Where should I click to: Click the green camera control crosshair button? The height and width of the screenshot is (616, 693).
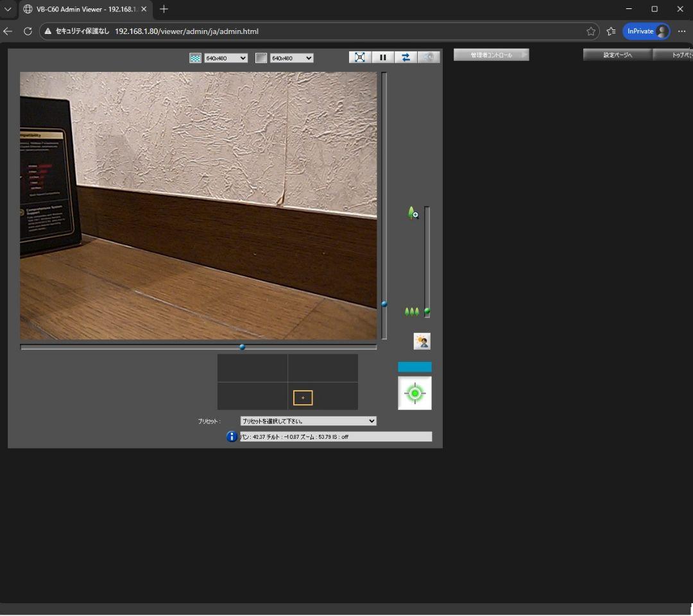[x=415, y=393]
